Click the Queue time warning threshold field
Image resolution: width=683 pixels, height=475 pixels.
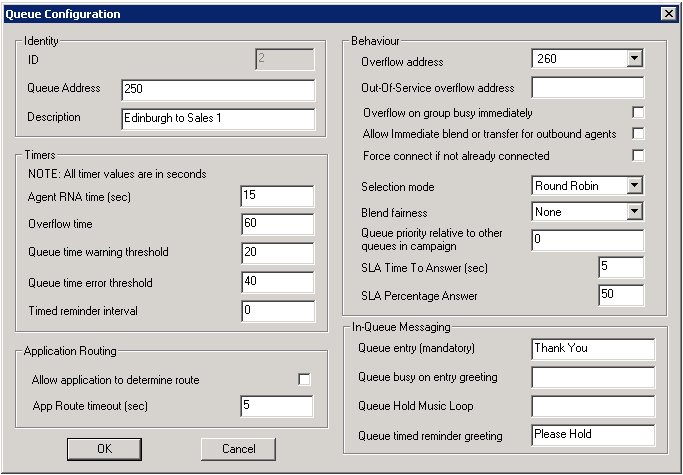[x=277, y=254]
